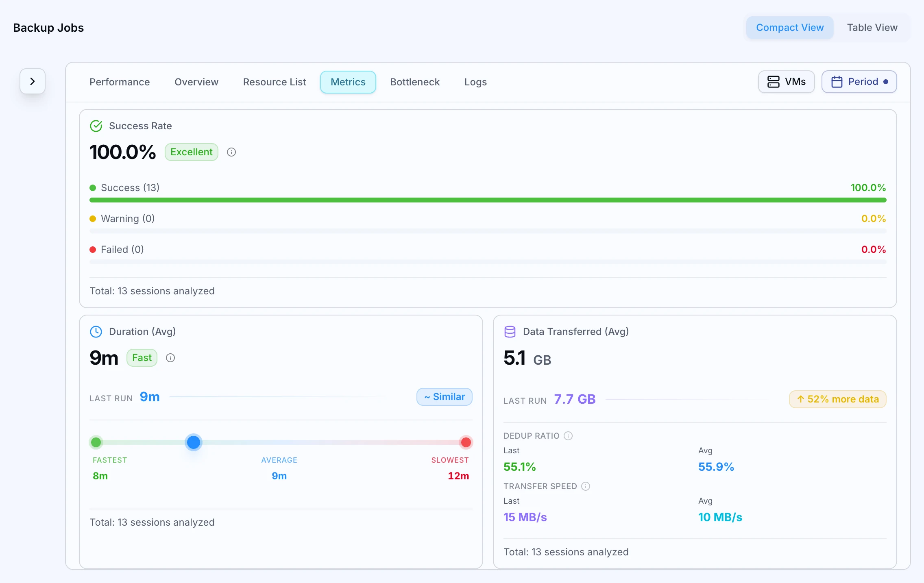Click the 10 MB/s average transfer speed
924x583 pixels.
tap(720, 517)
